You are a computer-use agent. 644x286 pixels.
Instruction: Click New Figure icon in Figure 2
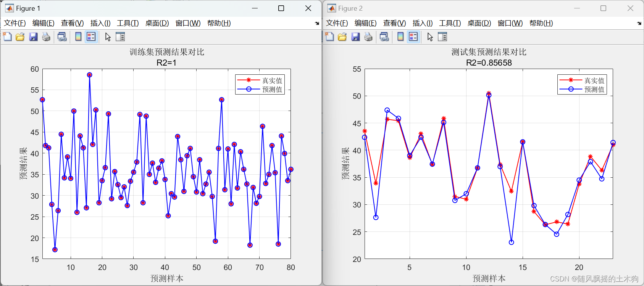point(329,37)
